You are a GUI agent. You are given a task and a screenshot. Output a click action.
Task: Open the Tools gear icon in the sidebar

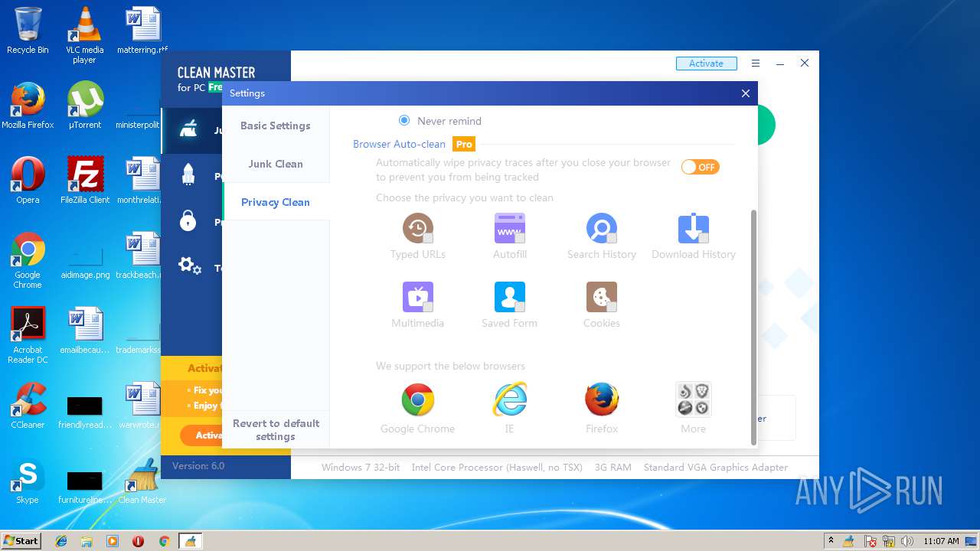189,266
